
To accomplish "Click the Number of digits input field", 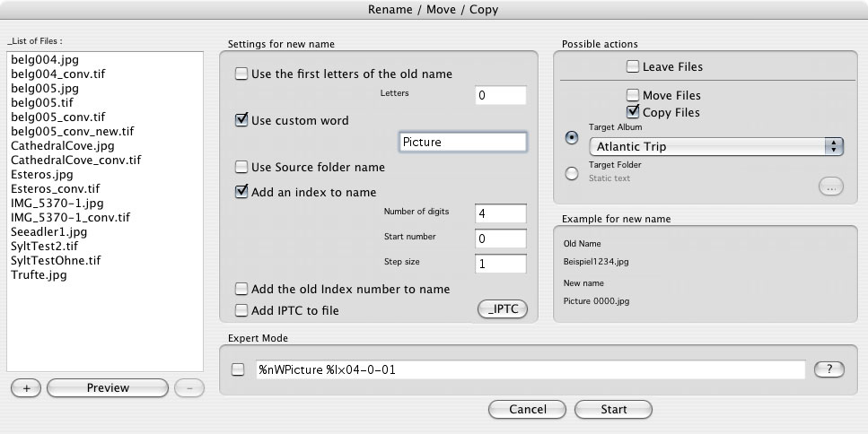I will click(501, 213).
